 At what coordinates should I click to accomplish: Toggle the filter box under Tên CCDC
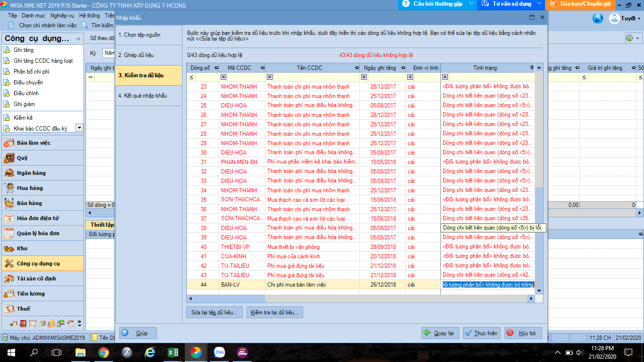[270, 77]
